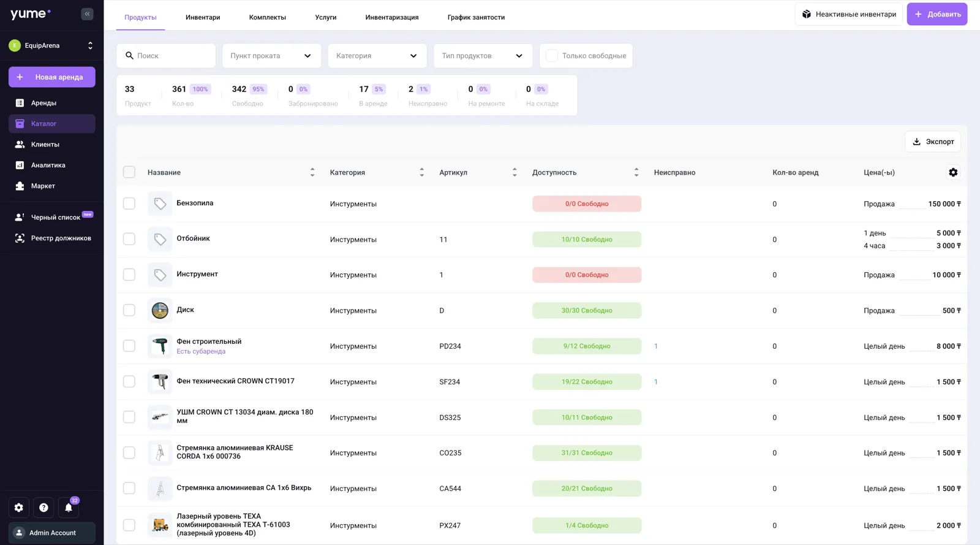Open faulty count link for Фен технический

point(656,381)
